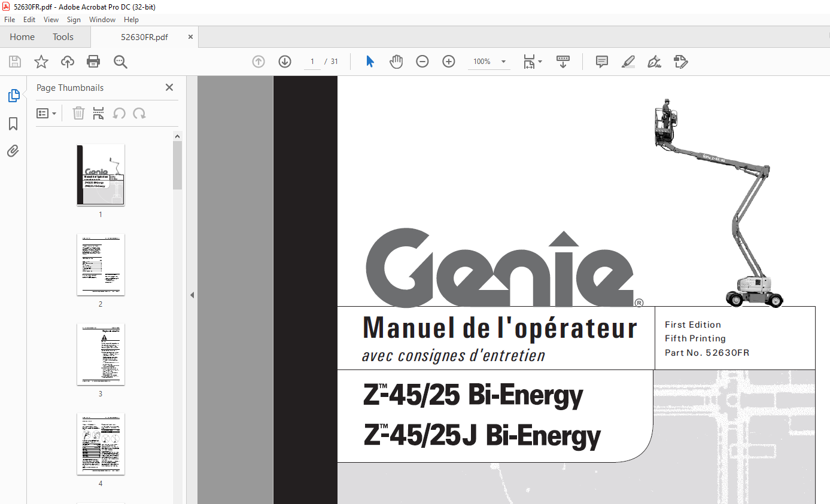Select the page 3 thumbnail
830x504 pixels.
(101, 354)
